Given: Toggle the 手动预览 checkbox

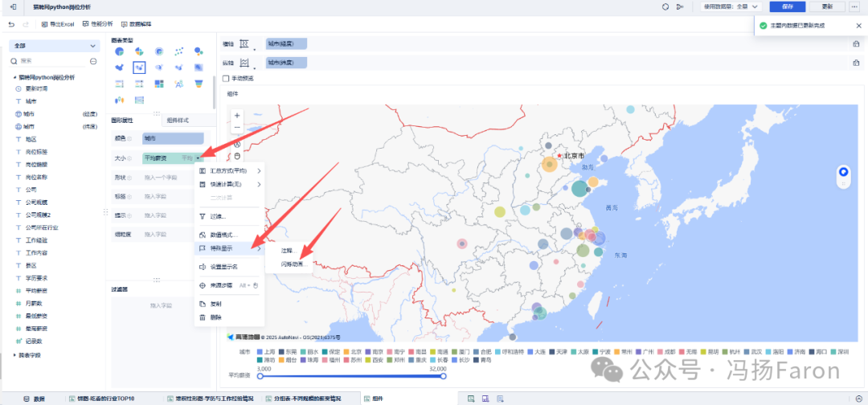Looking at the screenshot, I should pos(225,79).
